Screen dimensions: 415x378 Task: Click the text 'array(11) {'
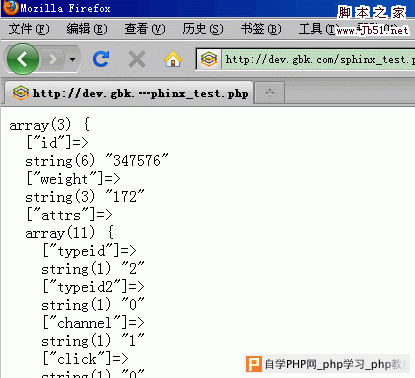70,233
